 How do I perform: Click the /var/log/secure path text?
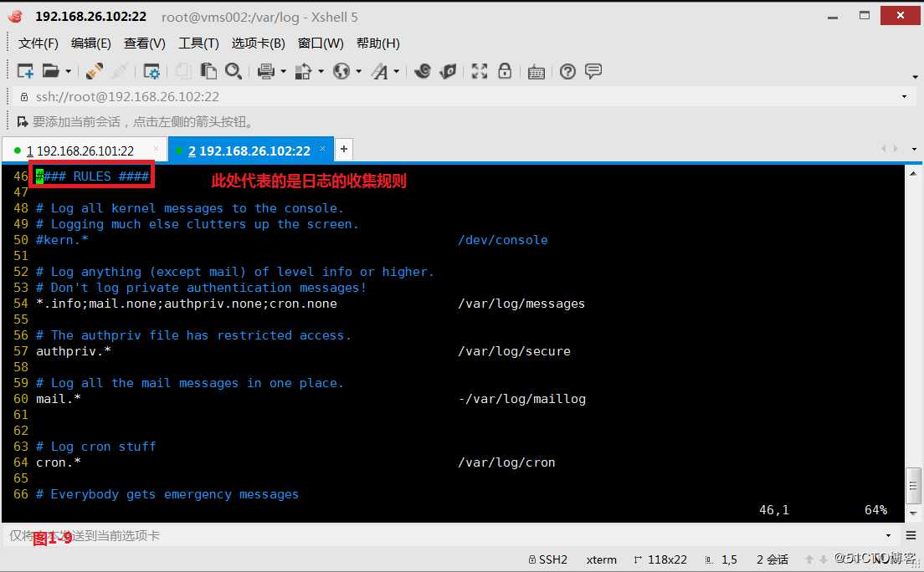pos(515,352)
